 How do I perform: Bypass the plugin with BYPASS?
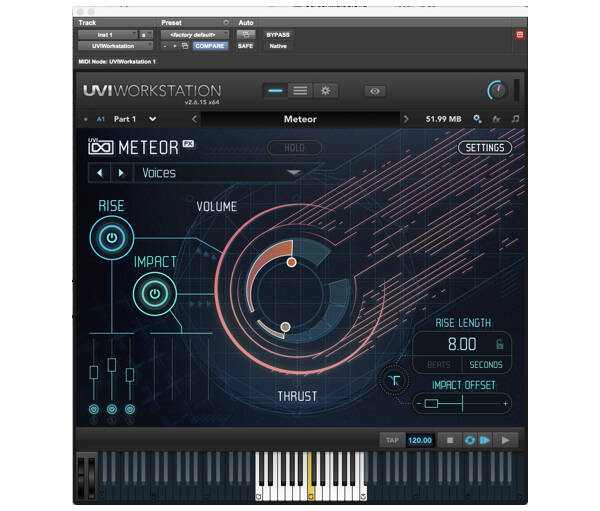click(278, 35)
